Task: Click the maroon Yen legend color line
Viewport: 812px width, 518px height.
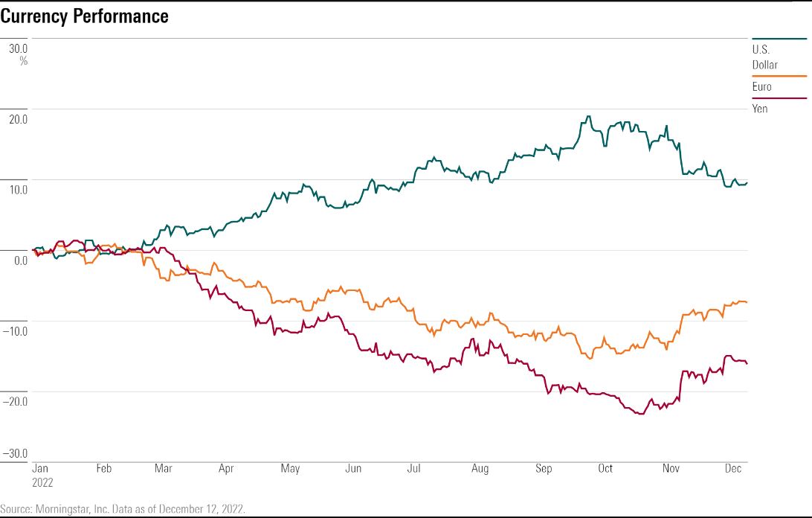Action: (779, 97)
